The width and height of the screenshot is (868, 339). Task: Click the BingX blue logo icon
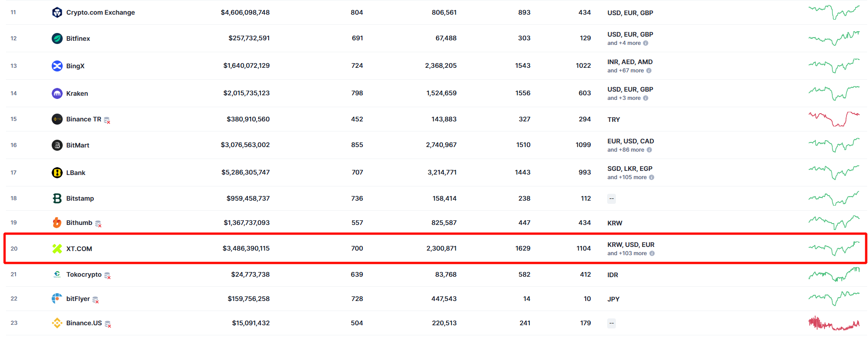pyautogui.click(x=57, y=66)
